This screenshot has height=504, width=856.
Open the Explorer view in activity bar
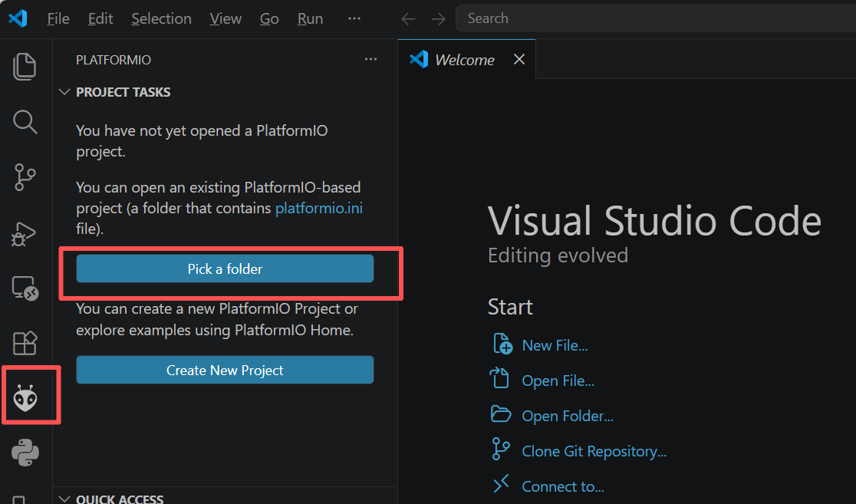pos(25,67)
